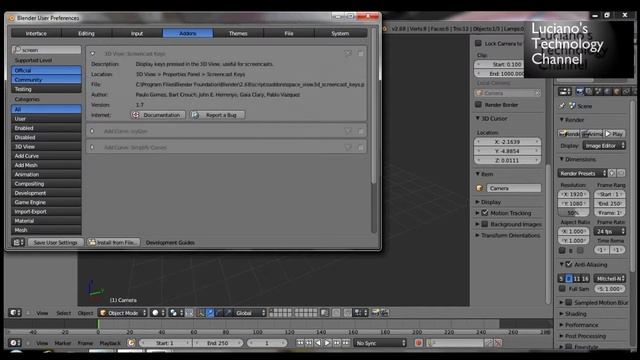The image size is (640, 360).
Task: Toggle the Anti-Aliasing checkbox
Action: [569, 264]
